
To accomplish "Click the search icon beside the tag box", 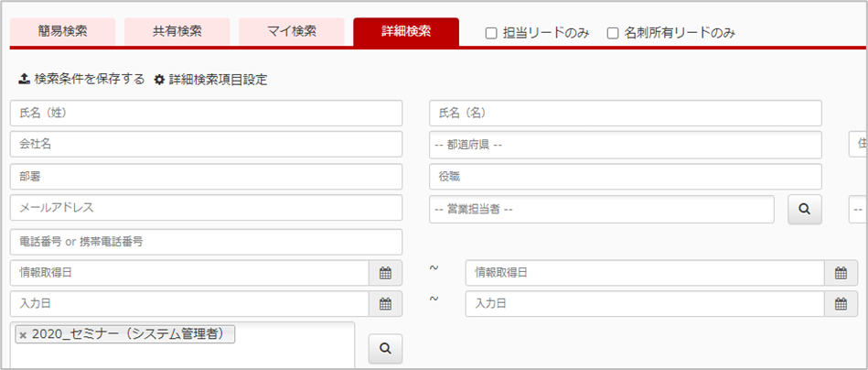I will click(x=386, y=348).
